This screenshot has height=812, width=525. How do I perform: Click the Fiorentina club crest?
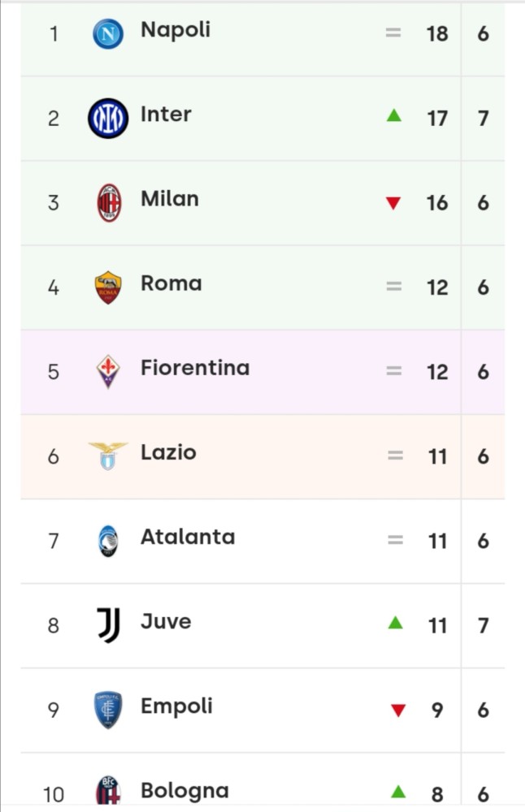108,371
